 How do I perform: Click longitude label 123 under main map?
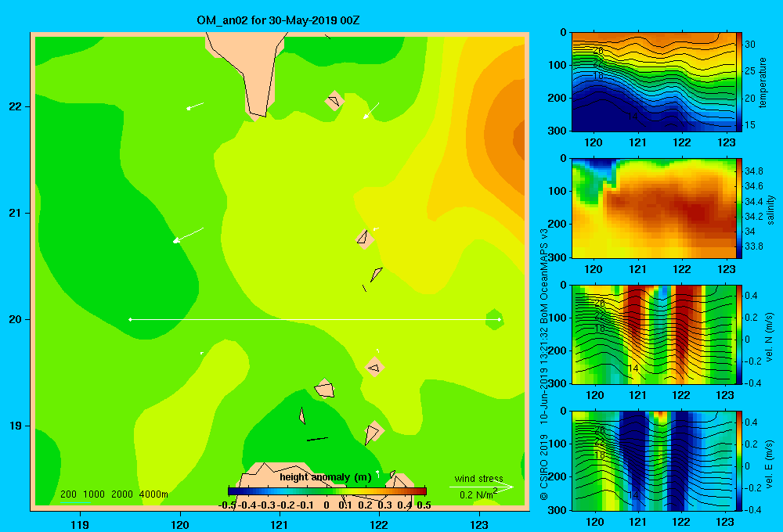pyautogui.click(x=479, y=525)
